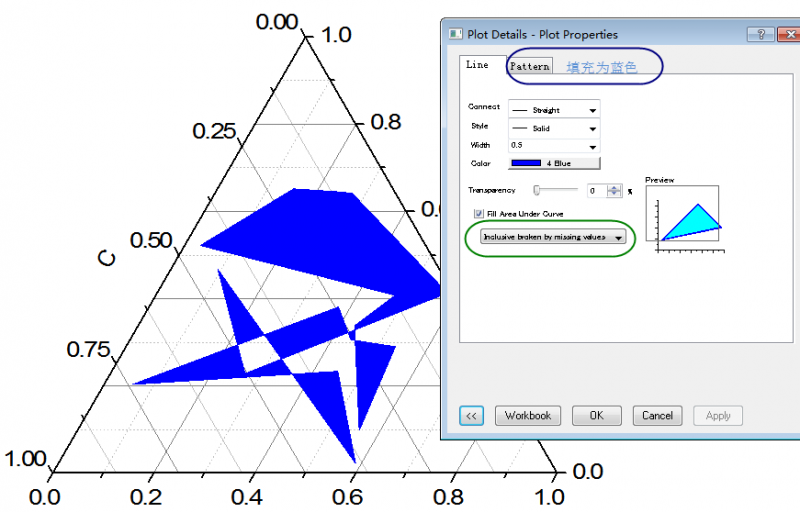The image size is (800, 512).
Task: Open the Pattern tab
Action: tap(530, 66)
